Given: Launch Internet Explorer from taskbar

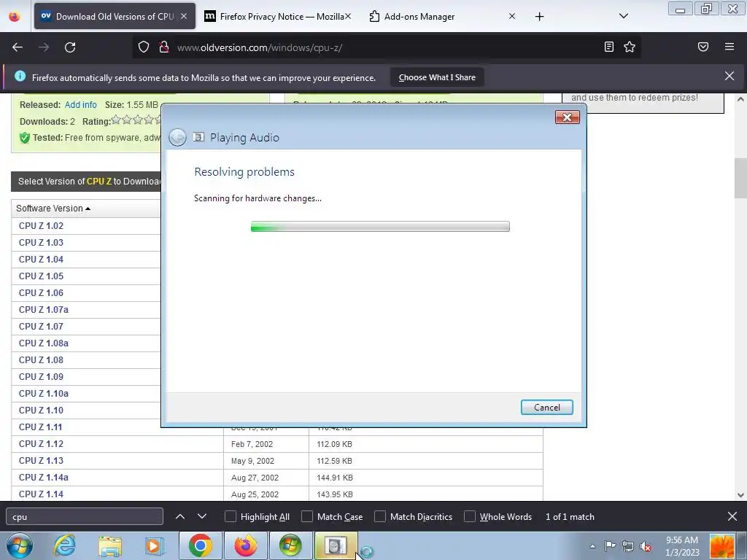Looking at the screenshot, I should point(64,545).
